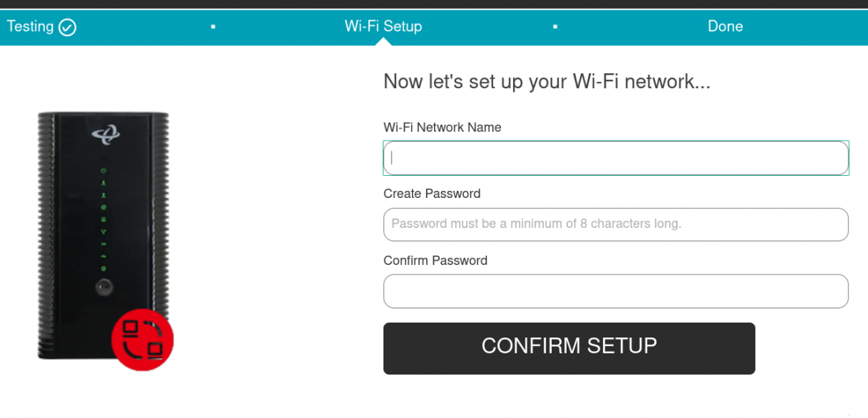This screenshot has height=418, width=868.
Task: Click the dot separator before the Done step
Action: [556, 27]
